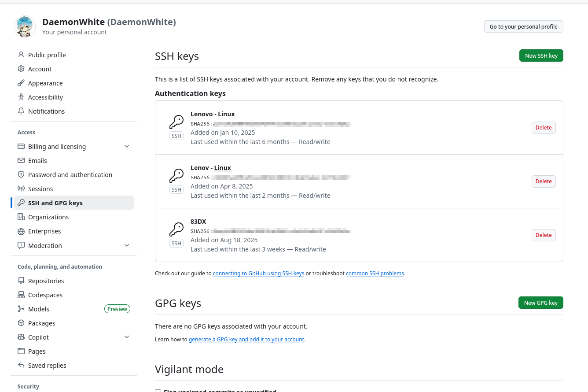Expand the Copilot settings chevron
Image resolution: width=588 pixels, height=392 pixels.
[127, 337]
